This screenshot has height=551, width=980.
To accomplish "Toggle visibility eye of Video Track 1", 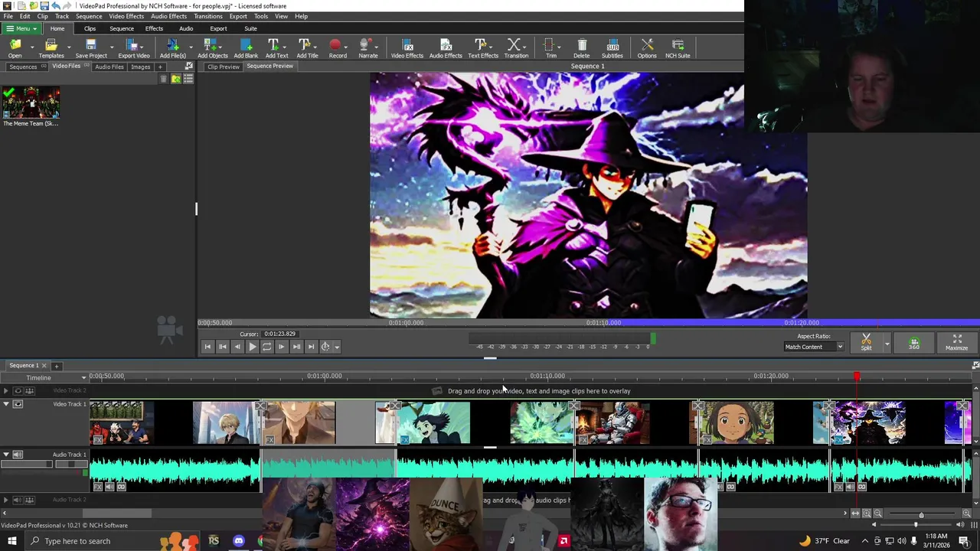I will coord(18,404).
